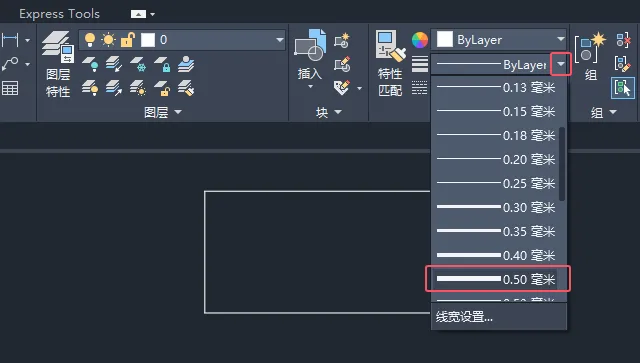
Task: Click Thaw All Layers sun icon
Action: pyautogui.click(x=138, y=88)
